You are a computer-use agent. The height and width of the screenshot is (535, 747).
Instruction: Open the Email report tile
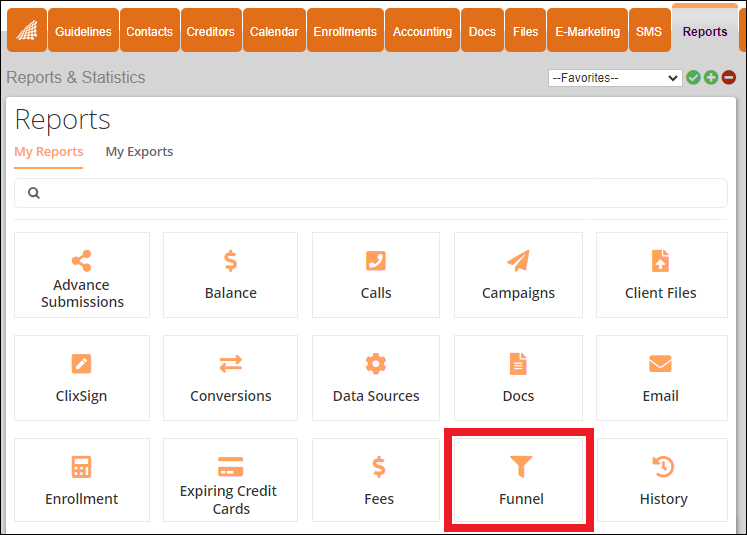point(662,378)
